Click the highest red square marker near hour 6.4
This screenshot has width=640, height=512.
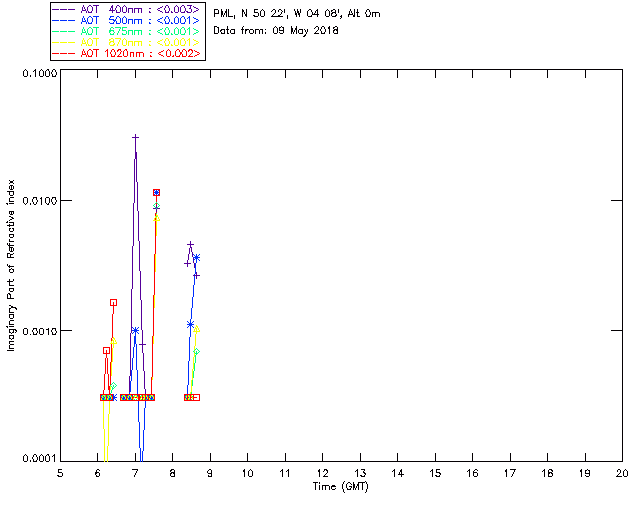(114, 302)
